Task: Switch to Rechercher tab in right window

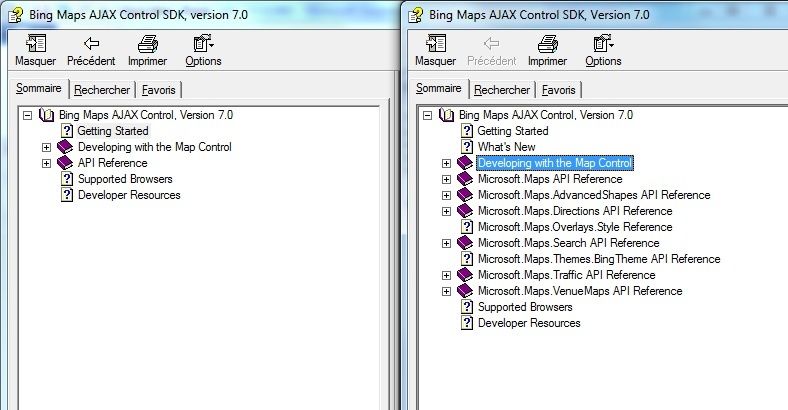Action: point(502,90)
